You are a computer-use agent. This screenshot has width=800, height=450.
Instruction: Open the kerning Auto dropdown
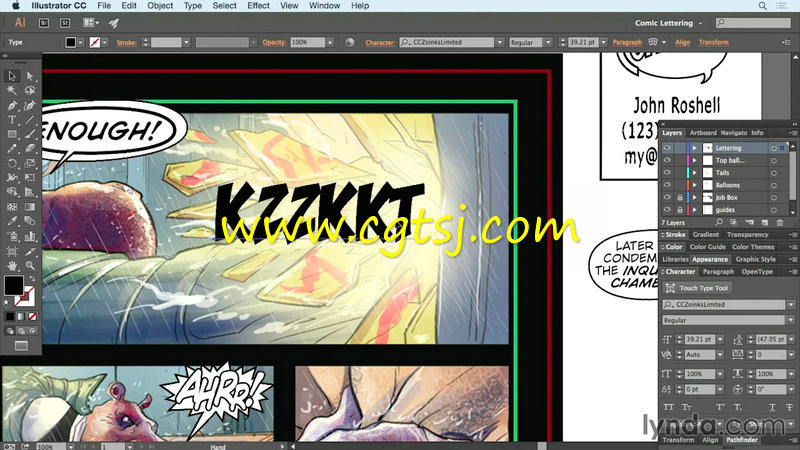point(720,355)
